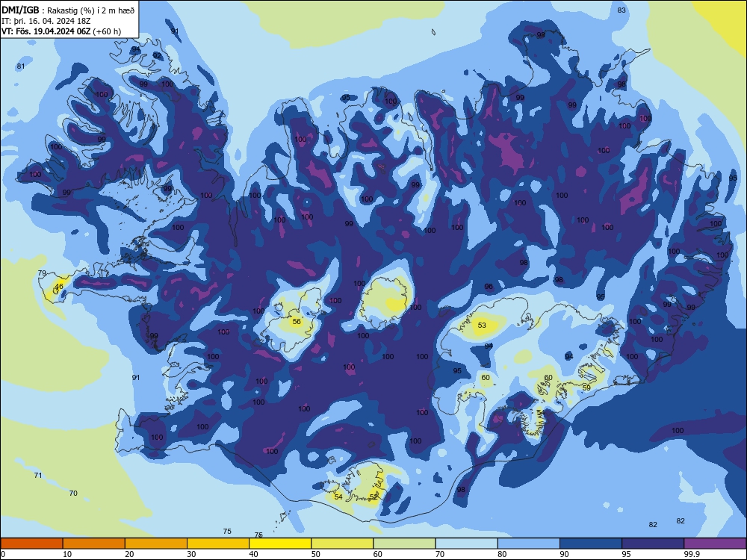Click the 79 value off the west coast
This screenshot has width=747, height=560.
click(42, 273)
